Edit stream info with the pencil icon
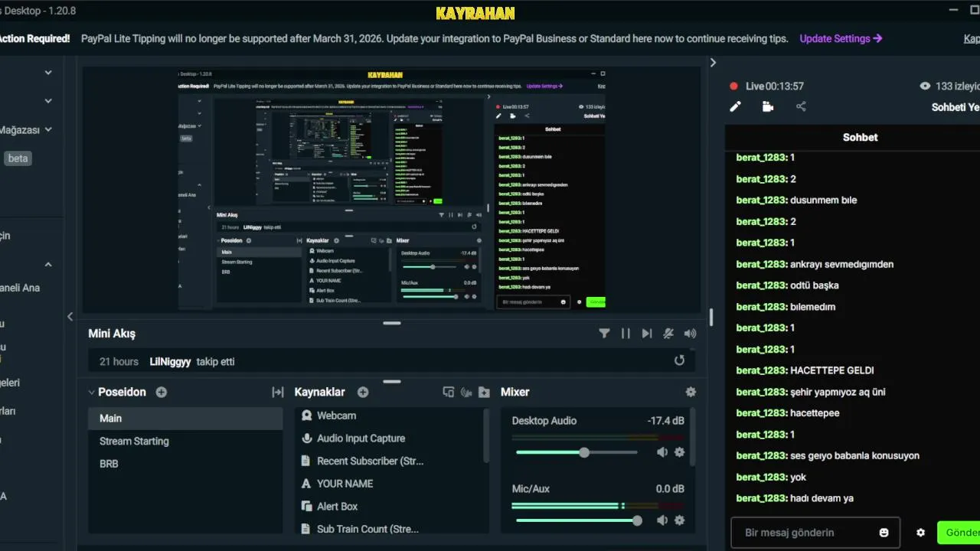980x551 pixels. (735, 106)
